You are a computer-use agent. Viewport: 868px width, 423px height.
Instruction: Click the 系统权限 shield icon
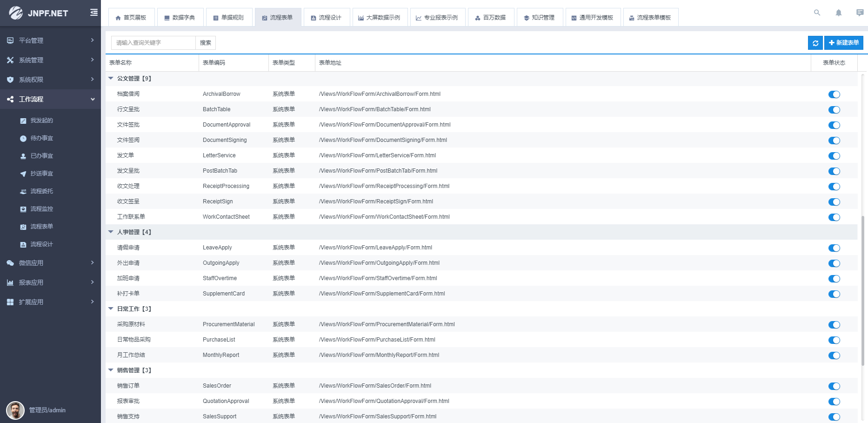[10, 80]
